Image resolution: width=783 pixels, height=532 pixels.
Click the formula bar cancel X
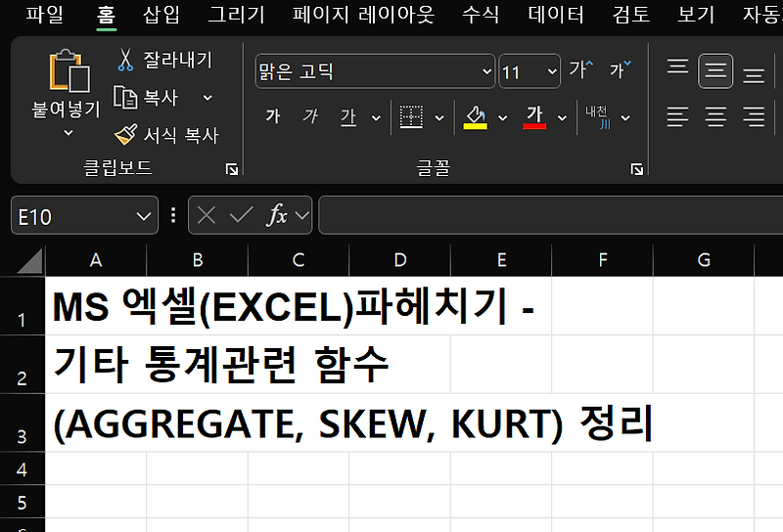[x=207, y=215]
